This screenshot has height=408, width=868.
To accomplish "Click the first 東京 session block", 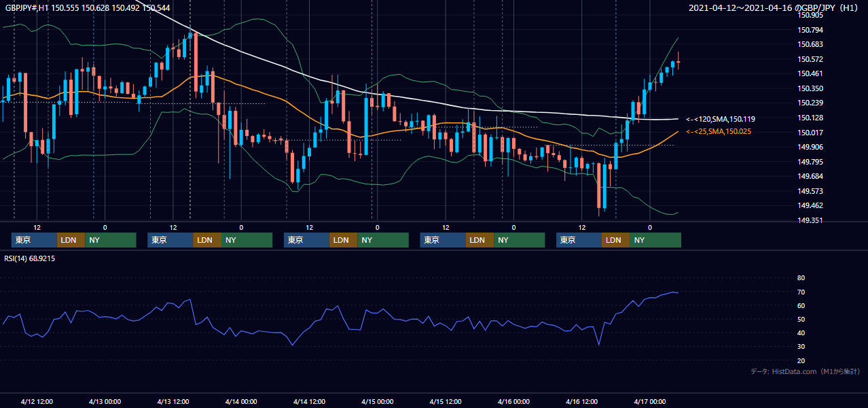I will [34, 240].
